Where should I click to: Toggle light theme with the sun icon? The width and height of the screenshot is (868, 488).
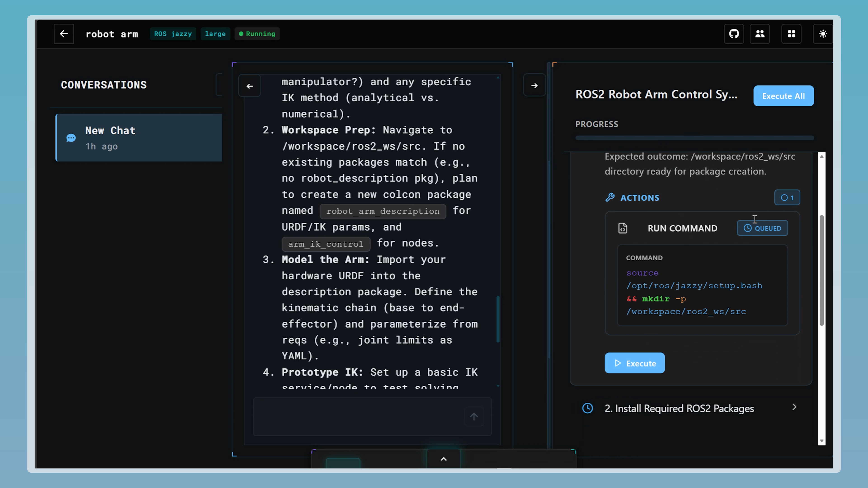coord(823,34)
